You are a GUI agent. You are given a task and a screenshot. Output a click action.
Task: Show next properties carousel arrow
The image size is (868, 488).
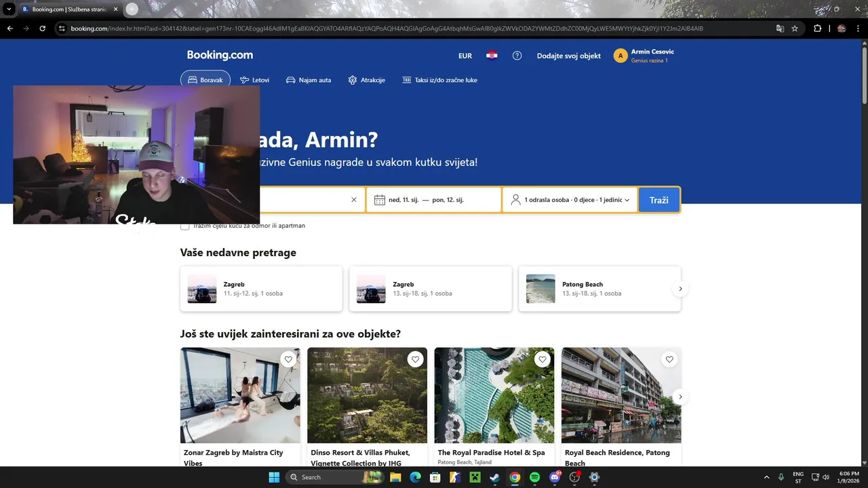point(680,396)
